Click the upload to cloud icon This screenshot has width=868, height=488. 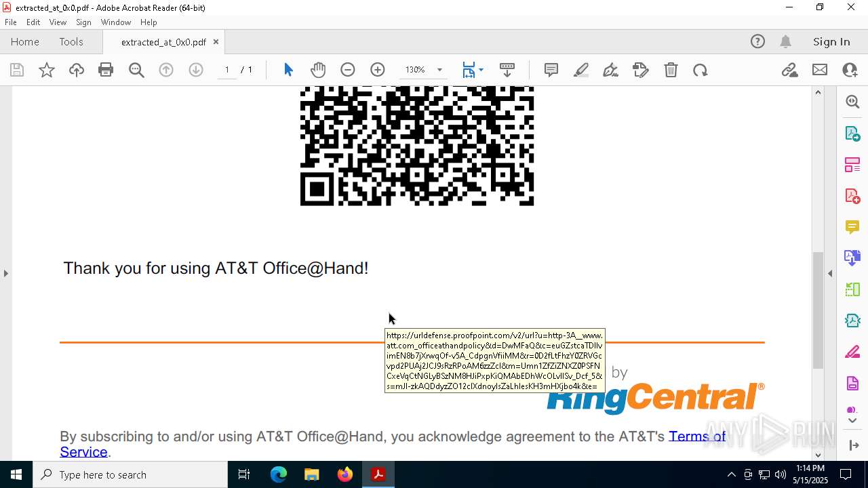77,70
